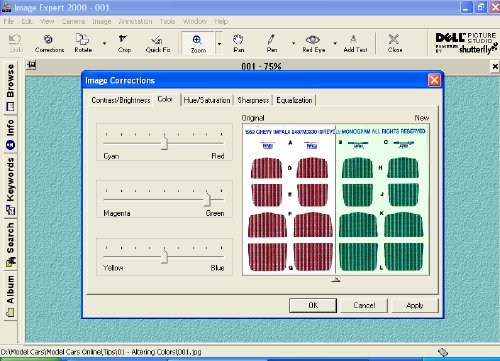This screenshot has width=500, height=361.
Task: Expand the Rotate dropdown arrow
Action: click(x=104, y=43)
